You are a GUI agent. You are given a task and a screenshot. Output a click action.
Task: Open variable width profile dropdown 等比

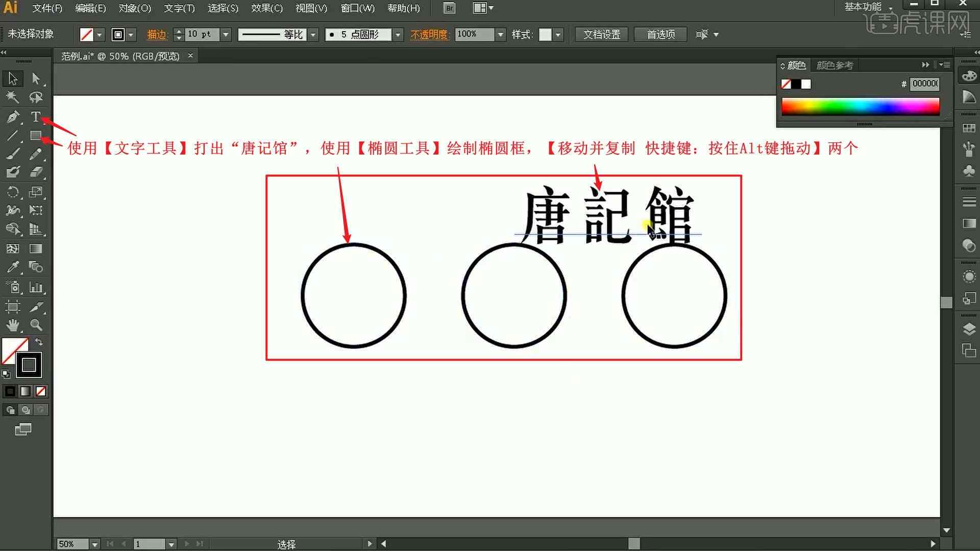[314, 35]
